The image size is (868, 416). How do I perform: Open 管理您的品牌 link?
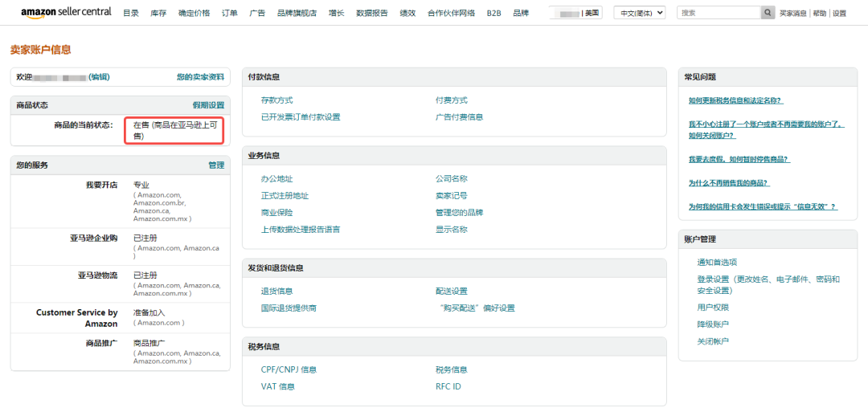tap(460, 213)
